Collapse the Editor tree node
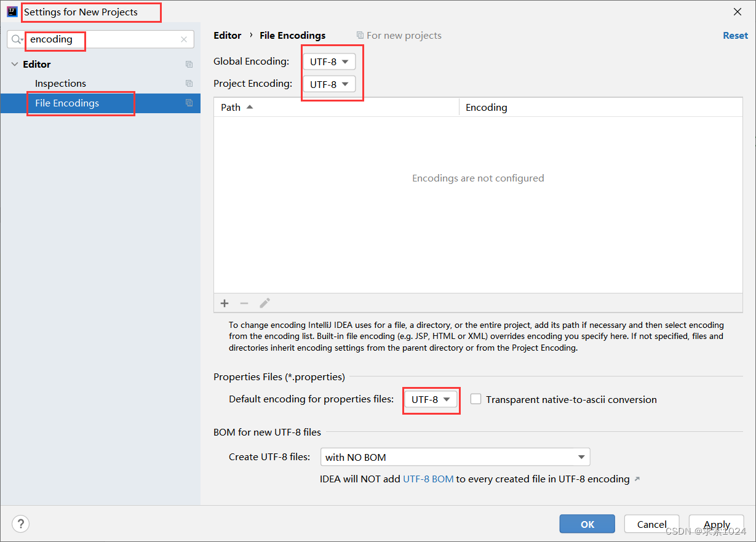 pyautogui.click(x=15, y=64)
